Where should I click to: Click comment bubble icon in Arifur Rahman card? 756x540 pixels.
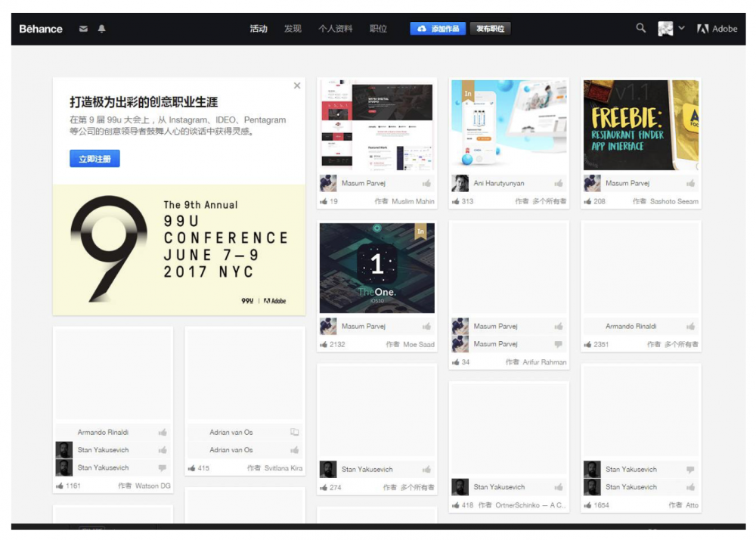(559, 344)
